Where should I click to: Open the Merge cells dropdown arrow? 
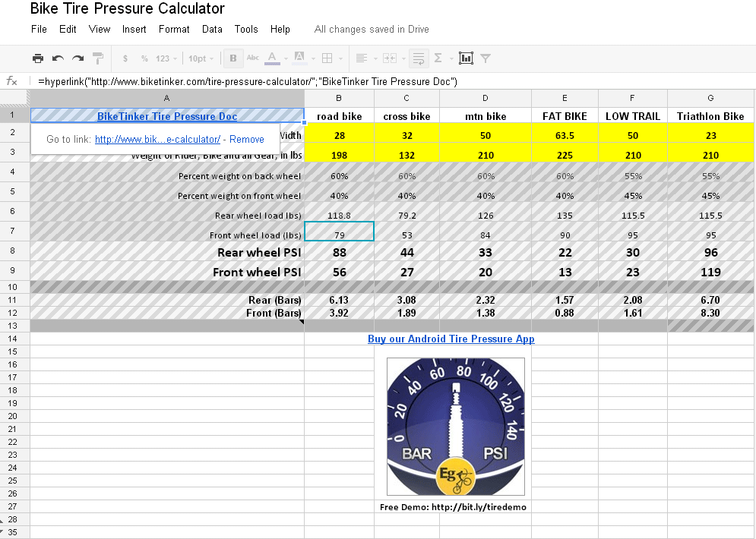[402, 58]
